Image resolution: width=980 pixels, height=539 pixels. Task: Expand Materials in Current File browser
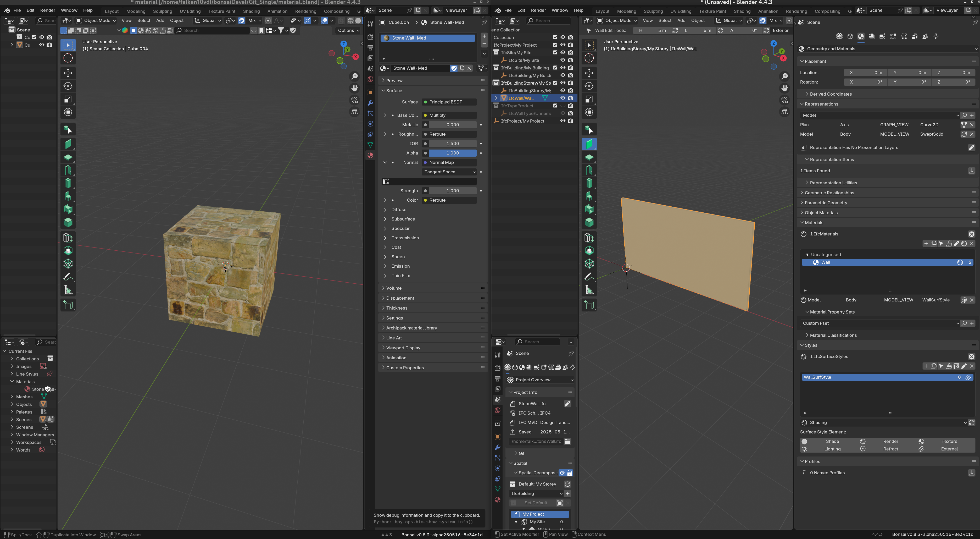[x=12, y=381]
